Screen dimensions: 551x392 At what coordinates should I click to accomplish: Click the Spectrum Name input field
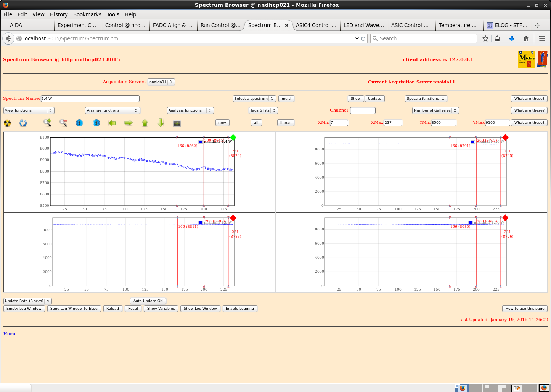coord(90,99)
